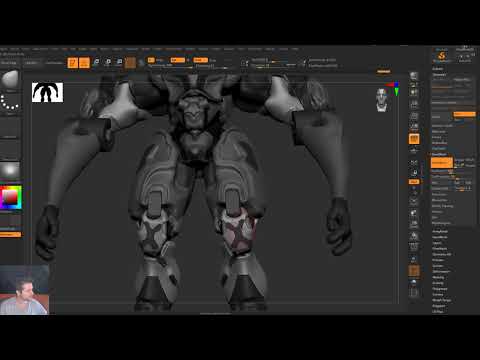
Task: Select the Move tool in top toolbar
Action: click(x=97, y=62)
